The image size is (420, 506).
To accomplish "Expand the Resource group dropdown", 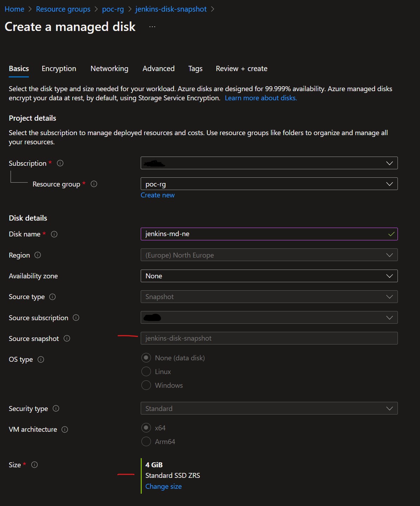I will point(269,184).
